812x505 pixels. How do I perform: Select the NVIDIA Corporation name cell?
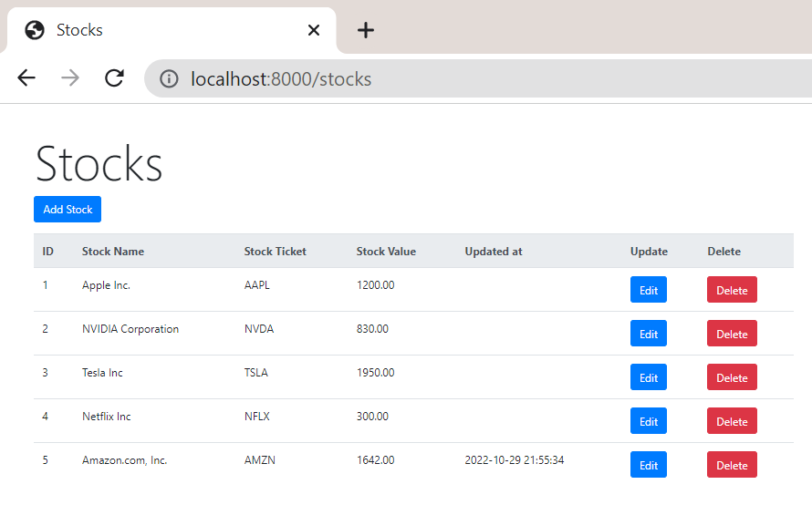[130, 329]
